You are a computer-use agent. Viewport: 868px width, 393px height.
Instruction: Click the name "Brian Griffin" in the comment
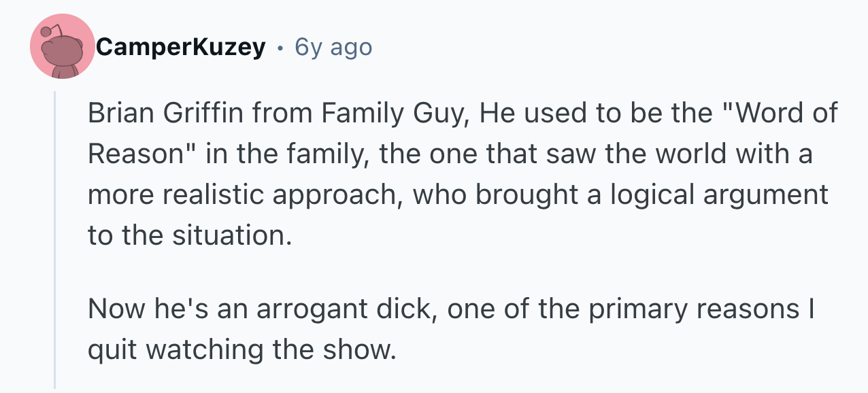[167, 113]
